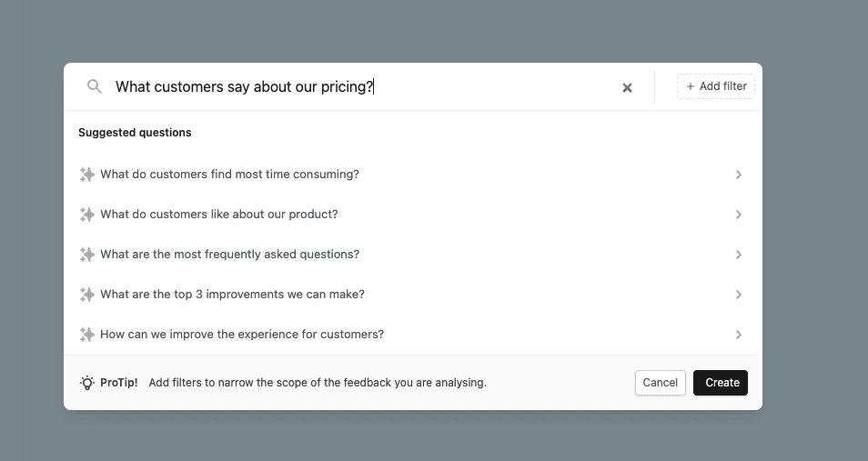This screenshot has height=461, width=868.
Task: Click sparkle icon beside 'like about our product'
Action: 87,215
